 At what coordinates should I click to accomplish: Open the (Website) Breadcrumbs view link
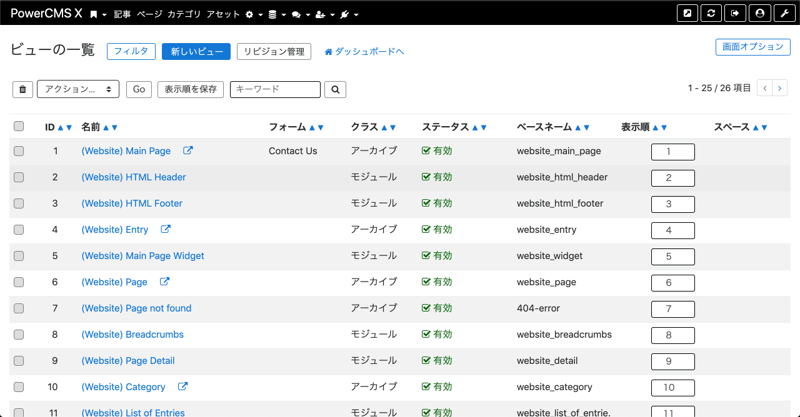[132, 334]
